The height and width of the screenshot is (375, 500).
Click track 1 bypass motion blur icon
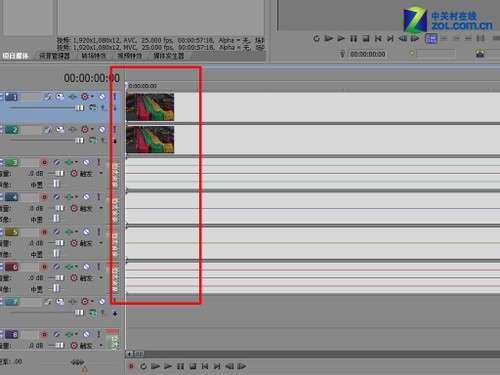tap(48, 97)
